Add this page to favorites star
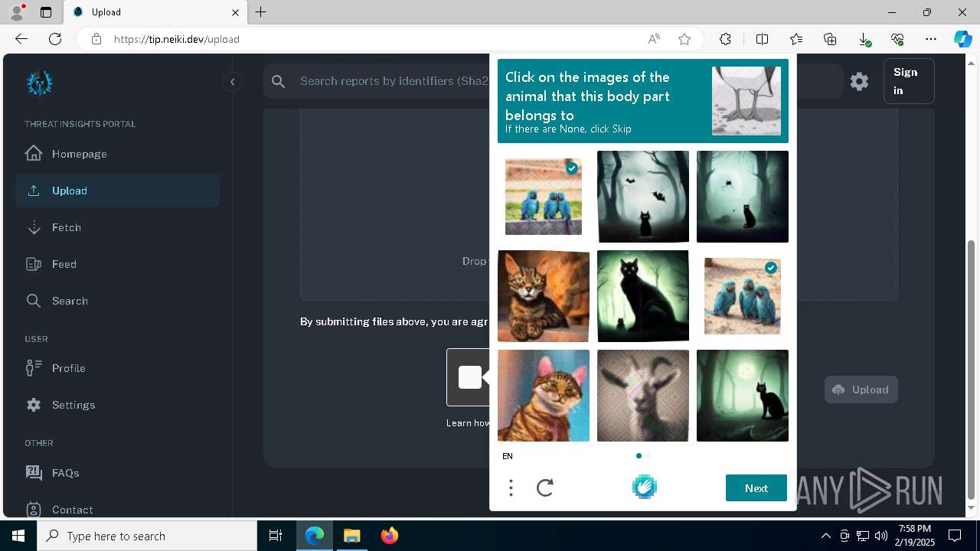Screen dimensions: 980x551 pyautogui.click(x=684, y=39)
